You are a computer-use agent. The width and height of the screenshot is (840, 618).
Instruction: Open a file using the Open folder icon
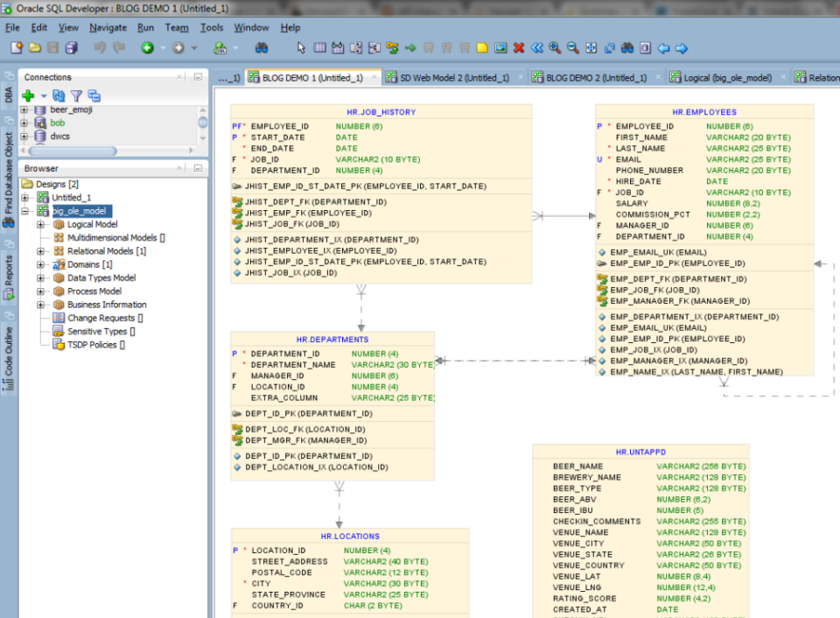point(35,49)
